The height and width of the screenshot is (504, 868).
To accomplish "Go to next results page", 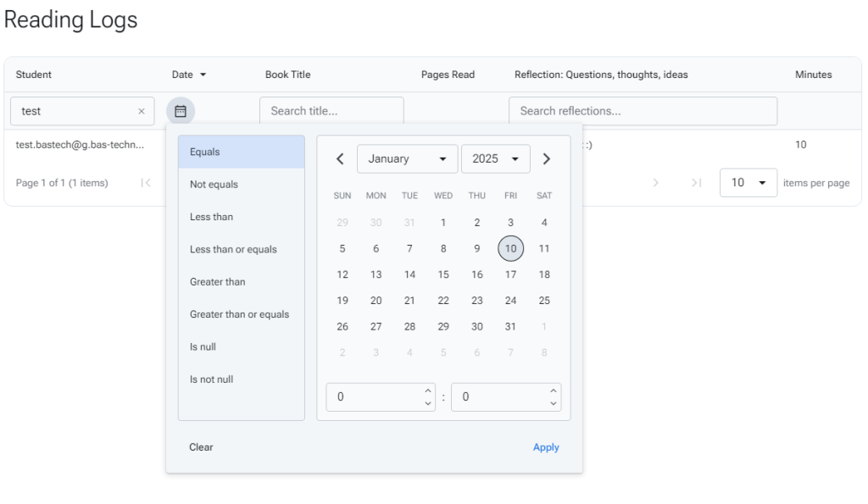I will coord(655,183).
